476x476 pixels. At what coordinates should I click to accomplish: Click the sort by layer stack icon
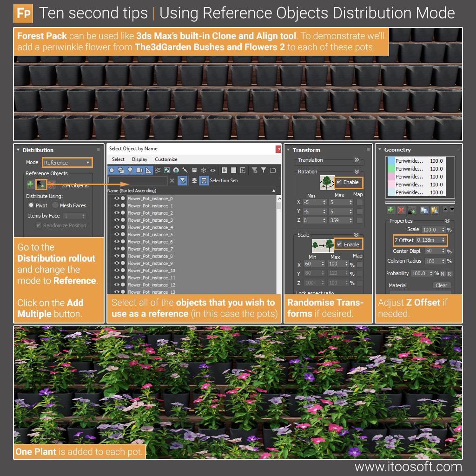click(194, 181)
